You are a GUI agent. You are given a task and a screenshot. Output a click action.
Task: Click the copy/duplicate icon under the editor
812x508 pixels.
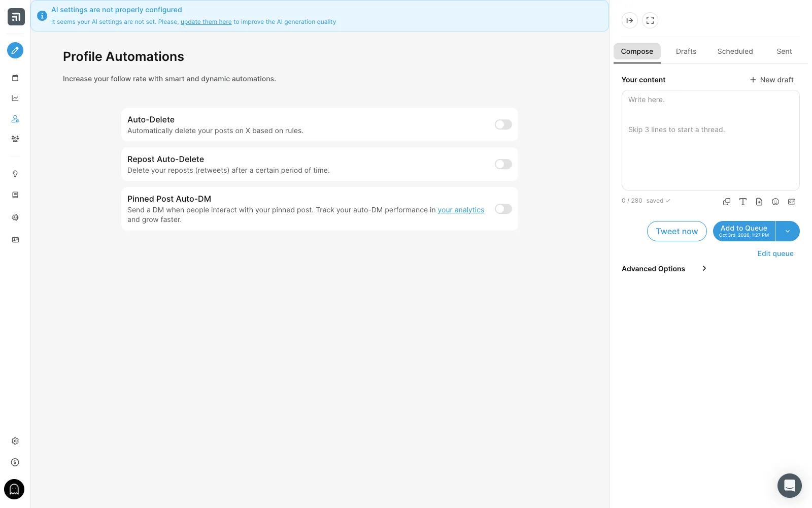pyautogui.click(x=727, y=202)
